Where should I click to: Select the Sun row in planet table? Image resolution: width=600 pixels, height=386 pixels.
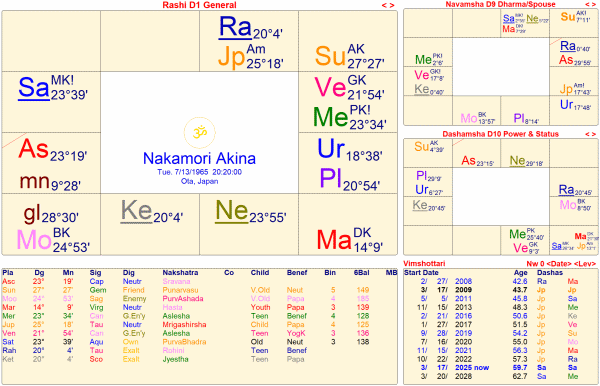[199, 290]
